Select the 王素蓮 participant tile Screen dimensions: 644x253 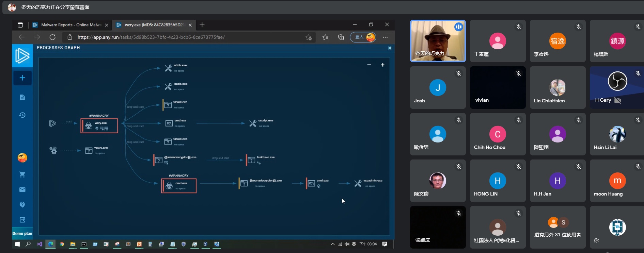[498, 41]
